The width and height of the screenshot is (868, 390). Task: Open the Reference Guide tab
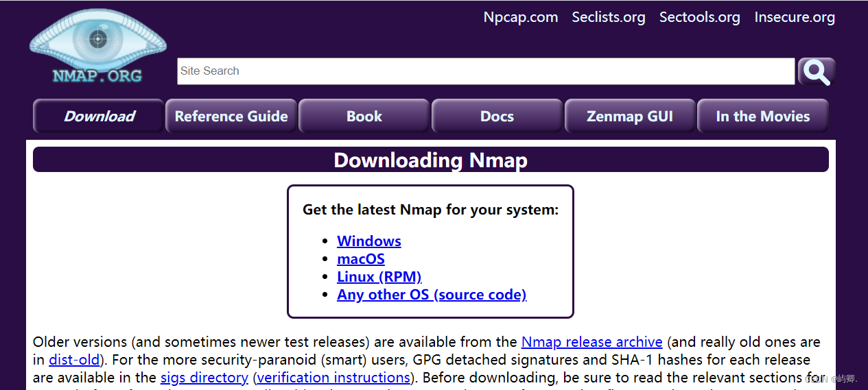(x=231, y=116)
